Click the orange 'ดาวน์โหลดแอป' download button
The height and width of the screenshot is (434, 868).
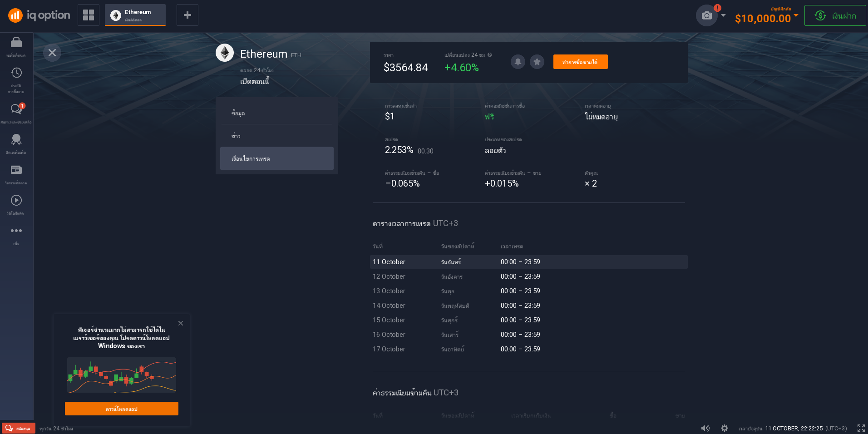click(121, 408)
